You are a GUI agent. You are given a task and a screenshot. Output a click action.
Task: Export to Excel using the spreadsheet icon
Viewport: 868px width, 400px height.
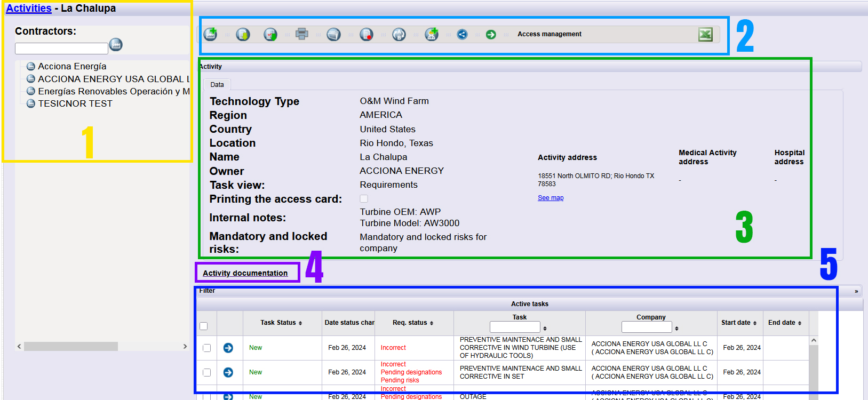(x=705, y=35)
